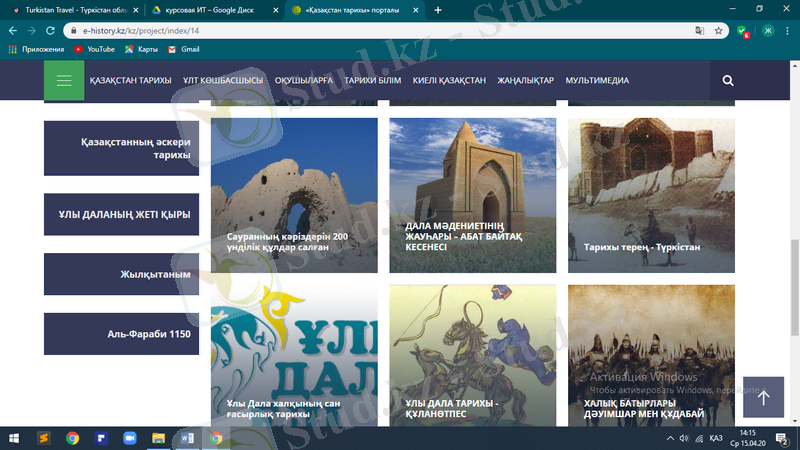Click the Аль-Фараби 1150 sidebar button

click(x=121, y=334)
